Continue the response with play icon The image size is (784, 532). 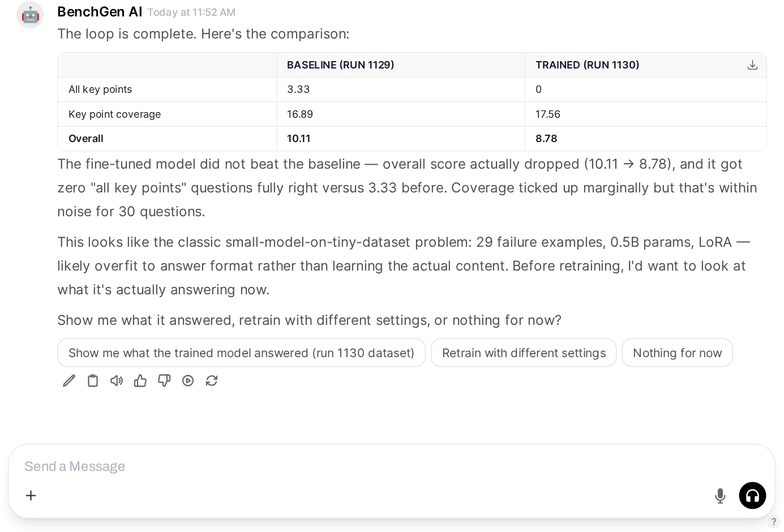(188, 381)
